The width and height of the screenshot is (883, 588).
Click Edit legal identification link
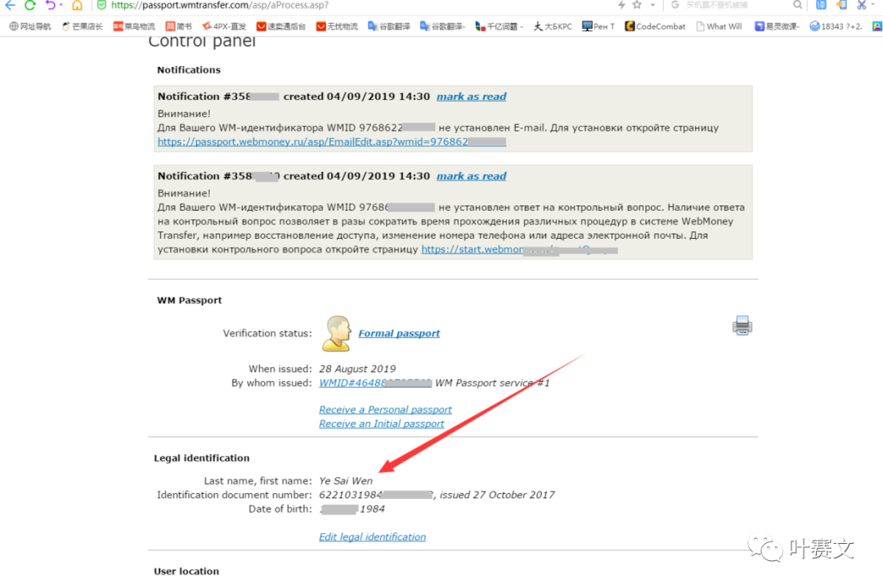coord(372,537)
